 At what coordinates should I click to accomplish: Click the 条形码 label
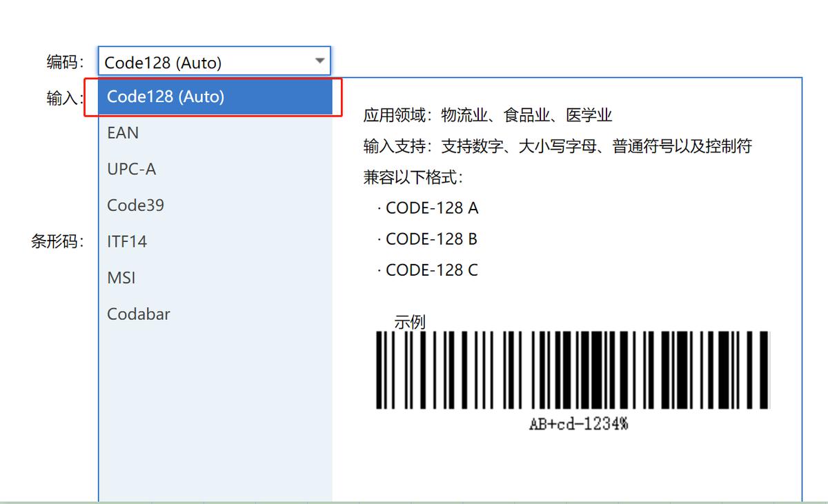point(56,241)
